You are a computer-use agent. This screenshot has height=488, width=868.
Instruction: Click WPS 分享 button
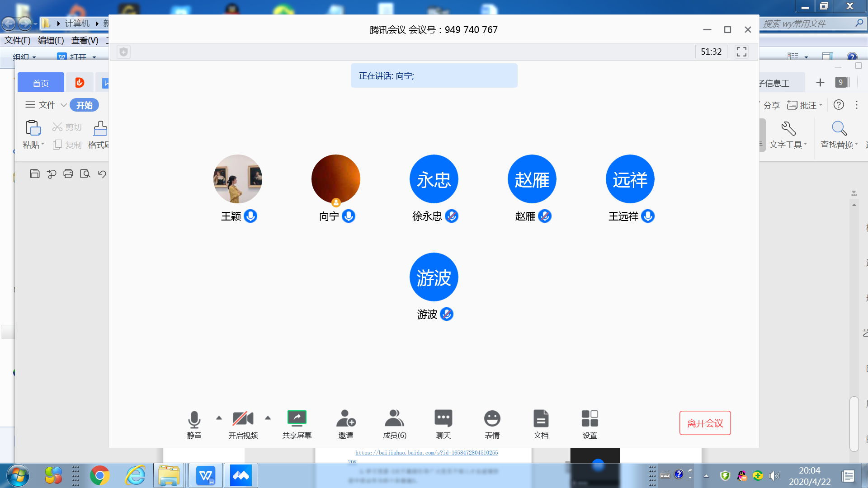(x=771, y=105)
